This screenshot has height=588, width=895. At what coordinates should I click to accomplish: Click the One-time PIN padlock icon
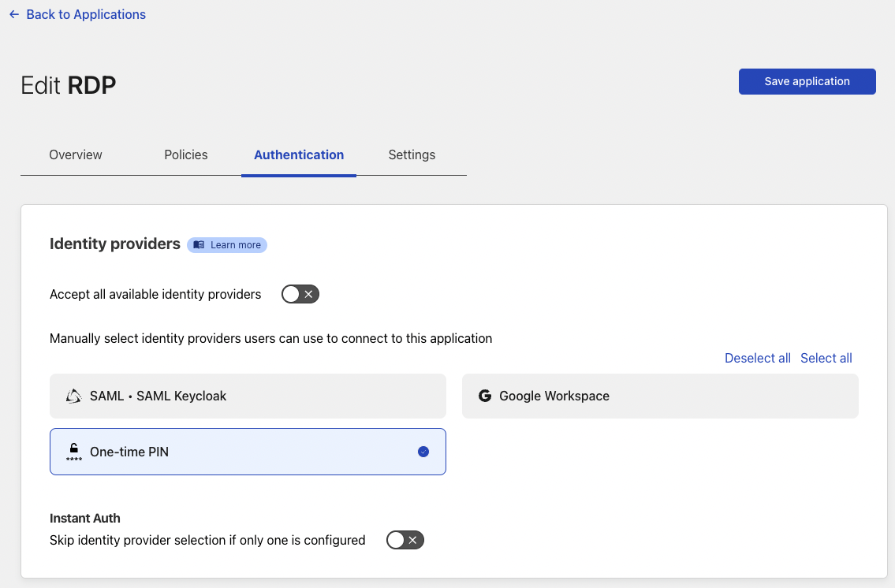[x=74, y=451]
